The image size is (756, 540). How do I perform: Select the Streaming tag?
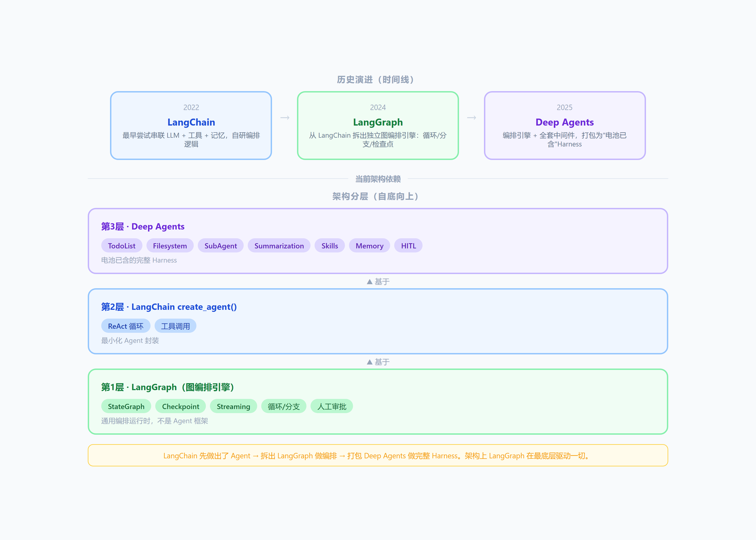(x=233, y=406)
